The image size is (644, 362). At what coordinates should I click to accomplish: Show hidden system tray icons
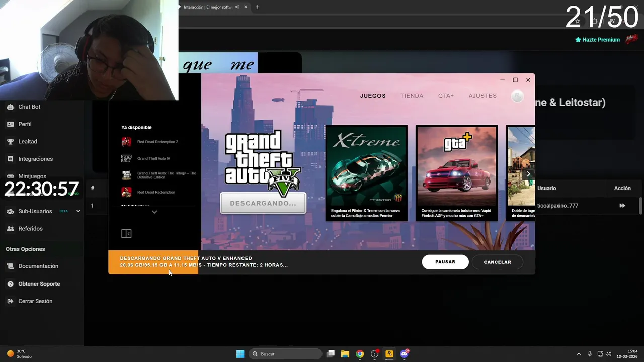(579, 354)
